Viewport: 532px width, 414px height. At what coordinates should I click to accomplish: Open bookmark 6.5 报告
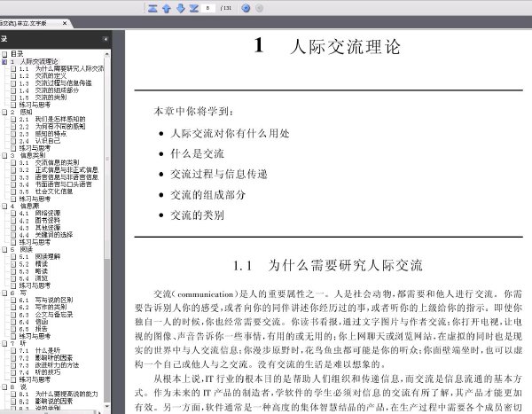[x=34, y=329]
